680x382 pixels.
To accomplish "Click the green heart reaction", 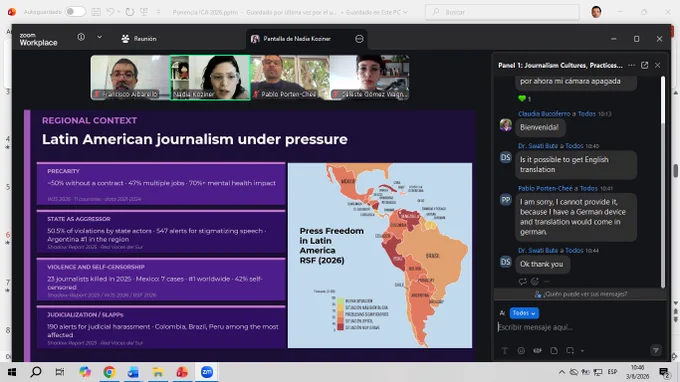I will click(522, 98).
